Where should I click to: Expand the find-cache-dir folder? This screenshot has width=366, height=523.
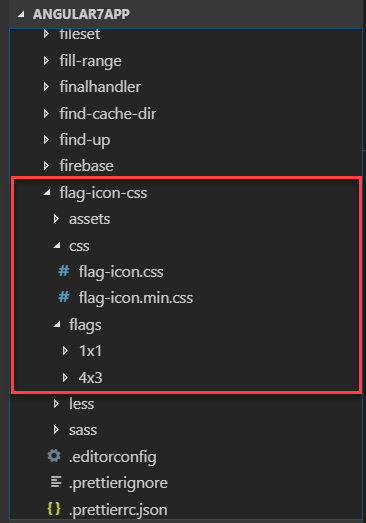[x=107, y=114]
